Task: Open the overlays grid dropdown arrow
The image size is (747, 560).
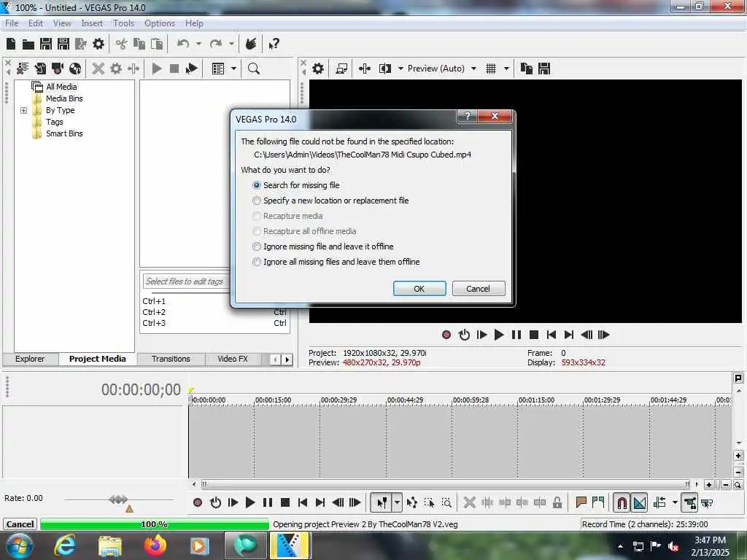Action: point(506,69)
